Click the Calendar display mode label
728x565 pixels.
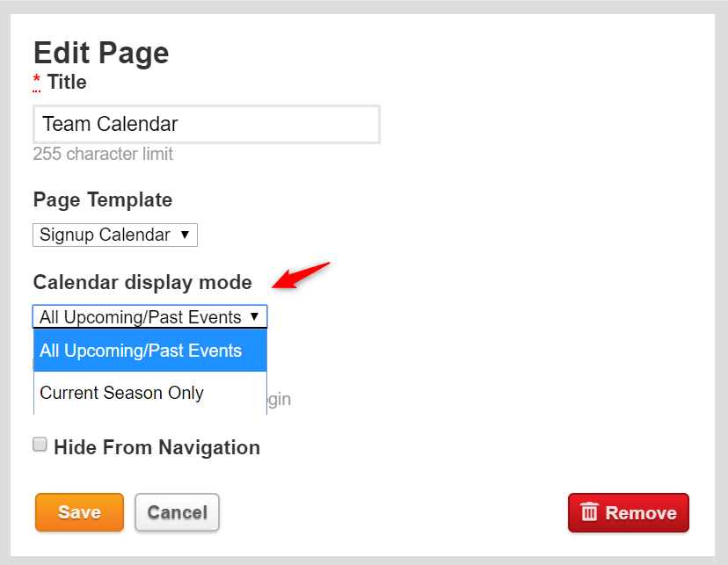pyautogui.click(x=142, y=282)
